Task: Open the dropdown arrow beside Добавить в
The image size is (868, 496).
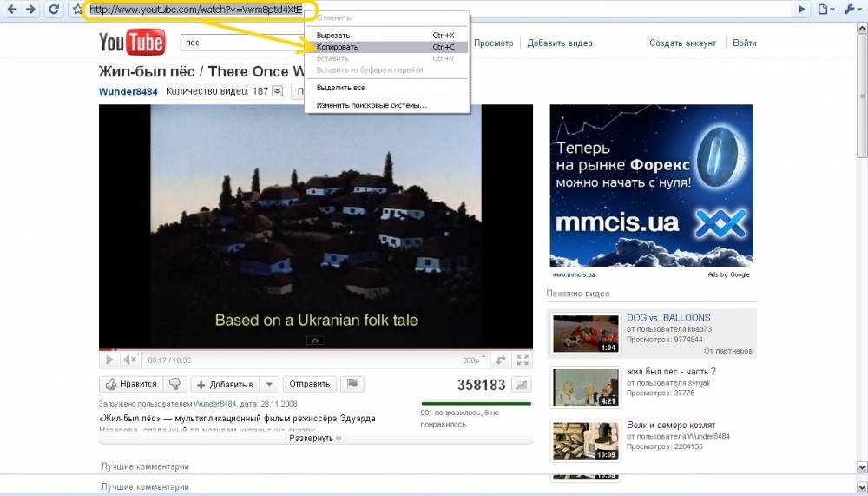Action: point(269,384)
